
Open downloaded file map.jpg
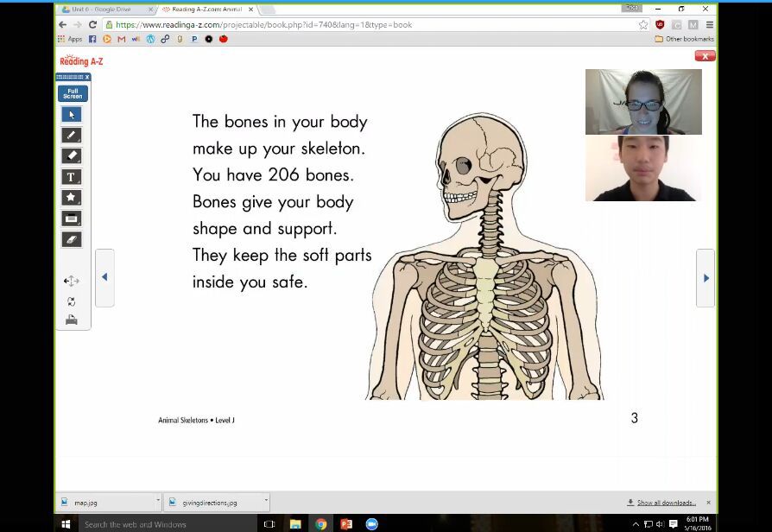(104, 503)
